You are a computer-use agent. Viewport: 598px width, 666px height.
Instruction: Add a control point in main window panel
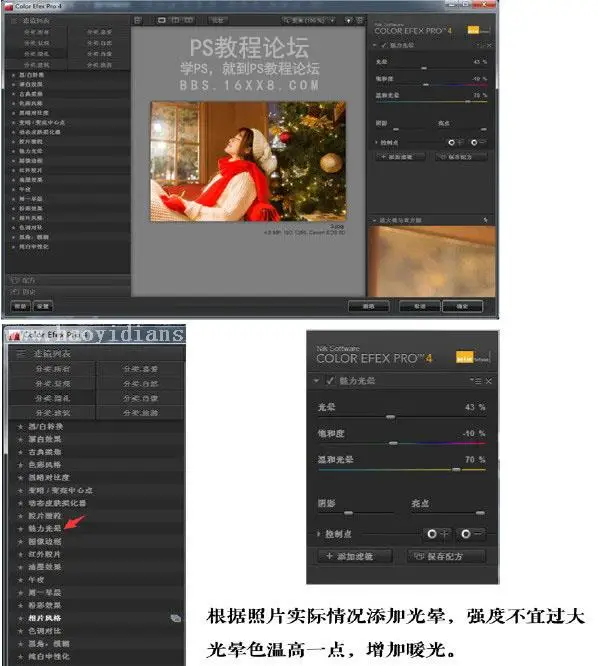455,142
